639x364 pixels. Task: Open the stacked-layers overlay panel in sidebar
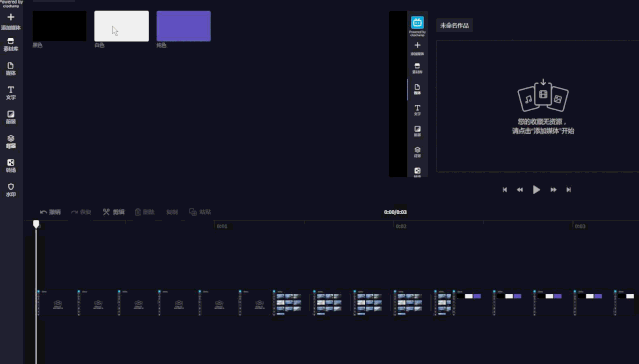click(x=11, y=141)
